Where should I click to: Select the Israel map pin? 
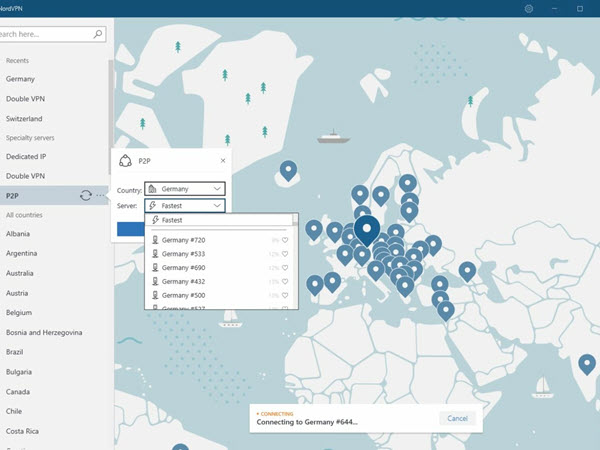(446, 311)
